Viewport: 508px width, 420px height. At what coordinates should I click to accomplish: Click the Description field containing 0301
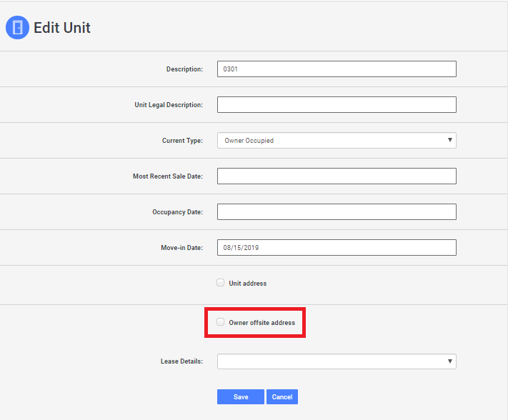(x=337, y=69)
